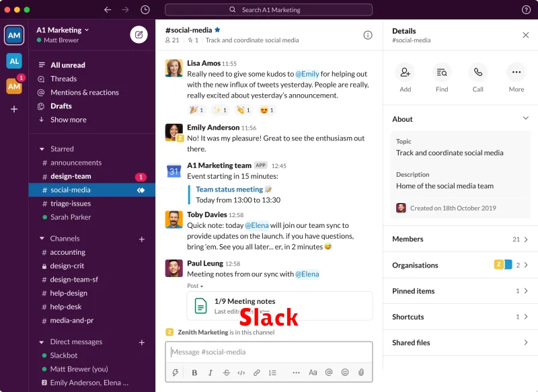Viewport: 538px width, 392px height.
Task: Insert a link in the message
Action: click(x=257, y=373)
